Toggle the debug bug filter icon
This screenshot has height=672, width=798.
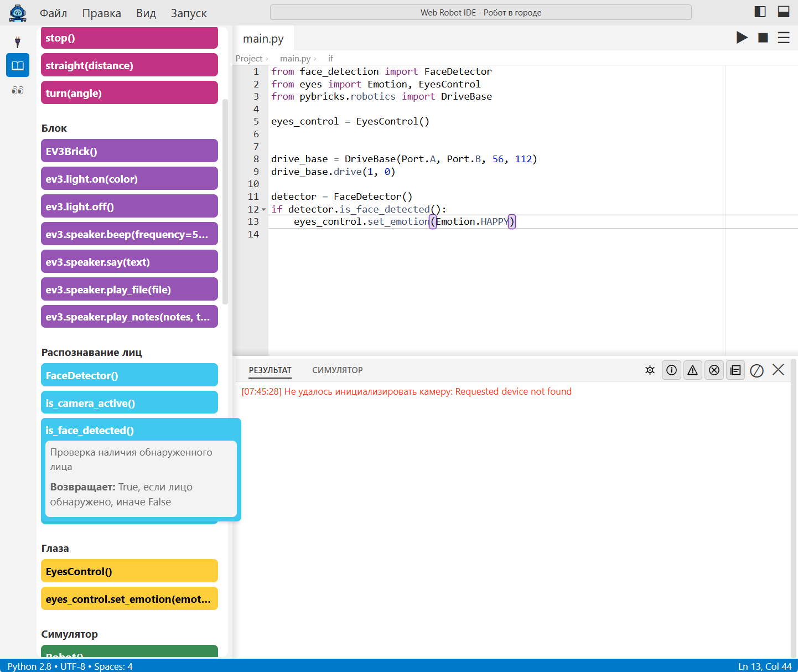650,370
